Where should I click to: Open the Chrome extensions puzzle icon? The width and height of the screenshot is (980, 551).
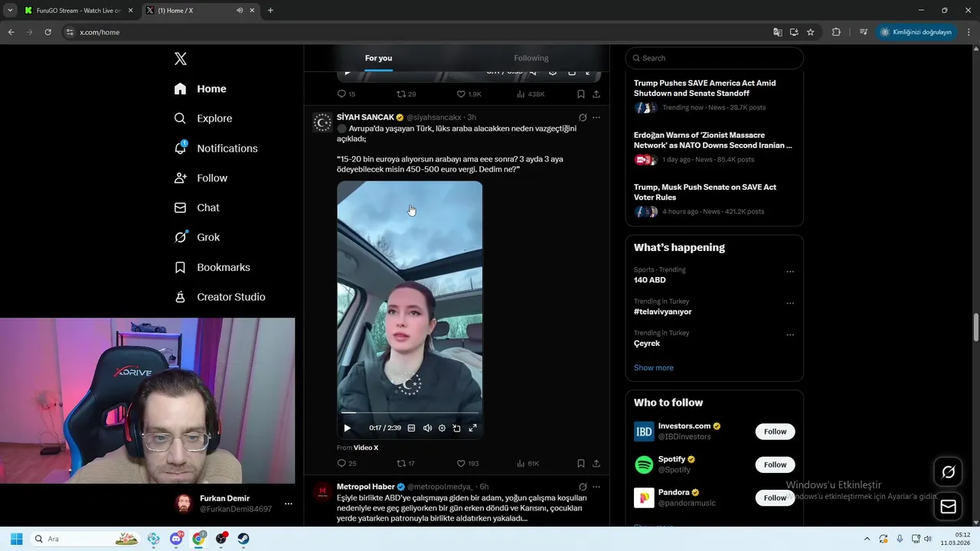pyautogui.click(x=836, y=32)
